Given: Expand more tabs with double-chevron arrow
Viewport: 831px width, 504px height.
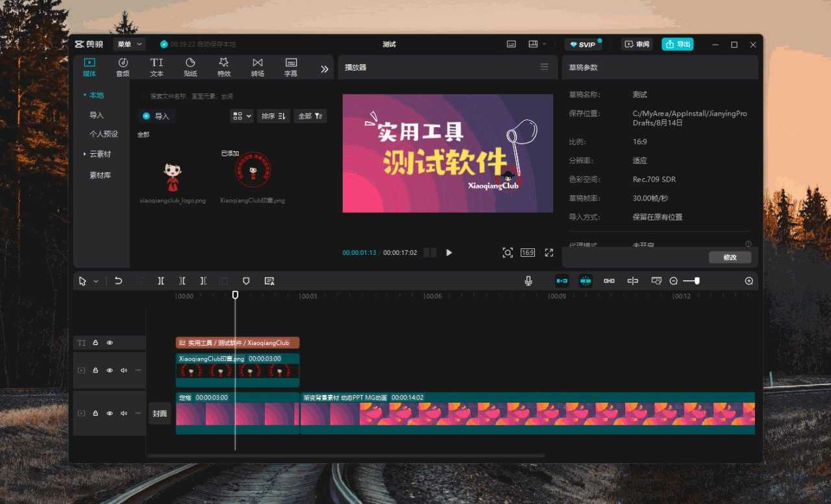Looking at the screenshot, I should tap(325, 69).
